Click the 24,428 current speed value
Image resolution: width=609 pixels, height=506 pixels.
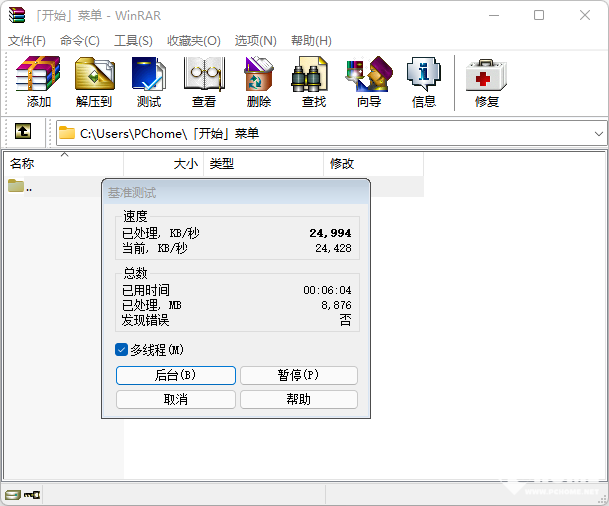coord(333,248)
